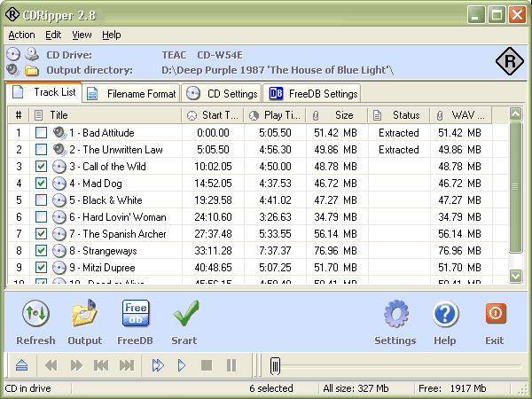This screenshot has height=399, width=532.
Task: Open the FreeDB Settings tab
Action: tap(314, 93)
